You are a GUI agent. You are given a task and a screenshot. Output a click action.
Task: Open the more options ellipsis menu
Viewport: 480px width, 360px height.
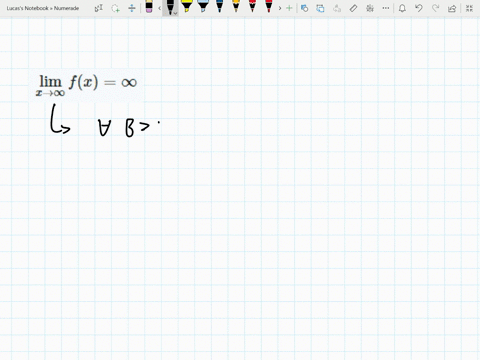pos(386,8)
